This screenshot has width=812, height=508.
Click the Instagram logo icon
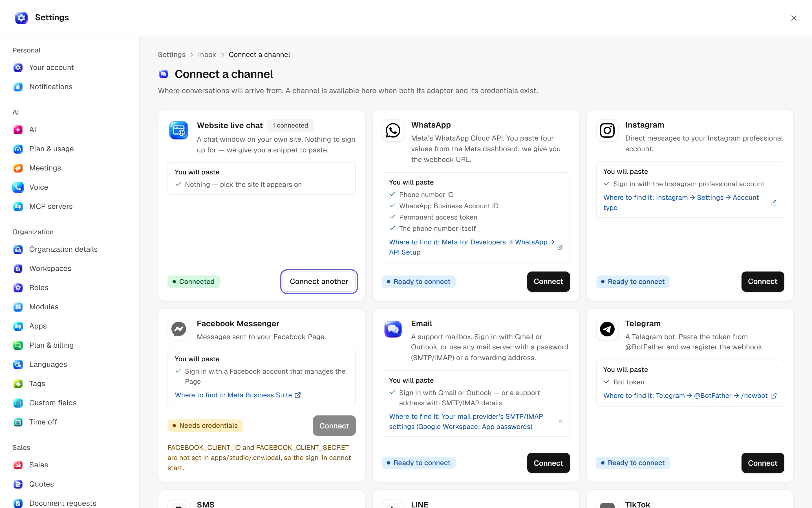pyautogui.click(x=607, y=130)
